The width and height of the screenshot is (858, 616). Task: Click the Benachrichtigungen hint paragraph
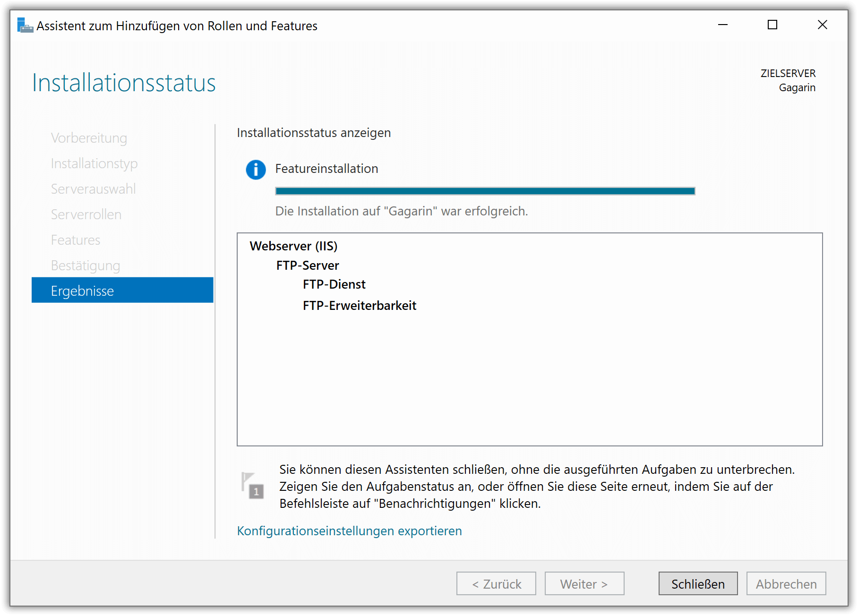537,487
